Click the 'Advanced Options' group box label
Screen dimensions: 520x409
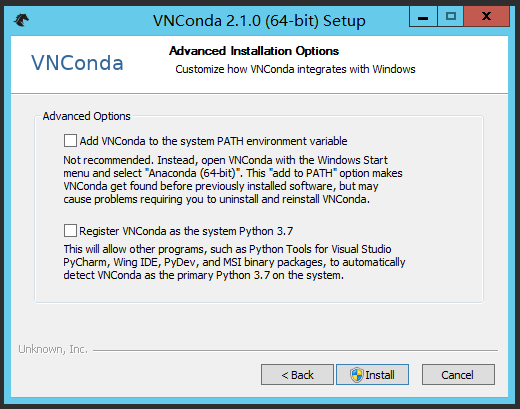pyautogui.click(x=86, y=116)
